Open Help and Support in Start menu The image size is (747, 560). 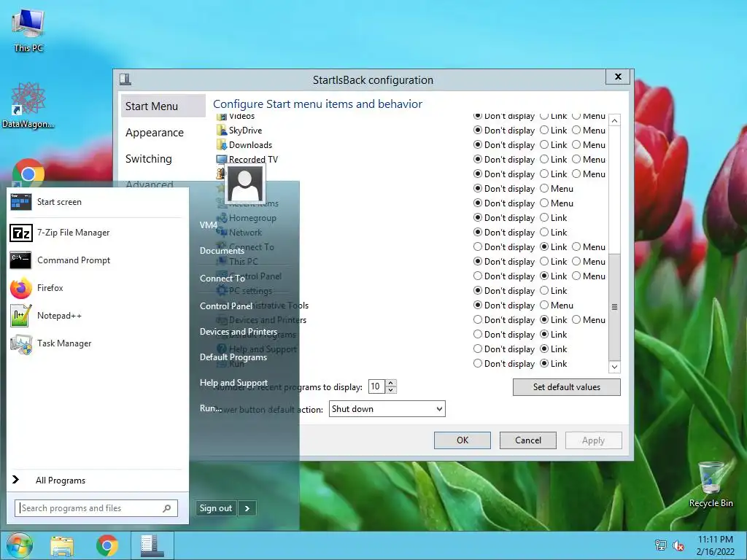[x=234, y=383]
